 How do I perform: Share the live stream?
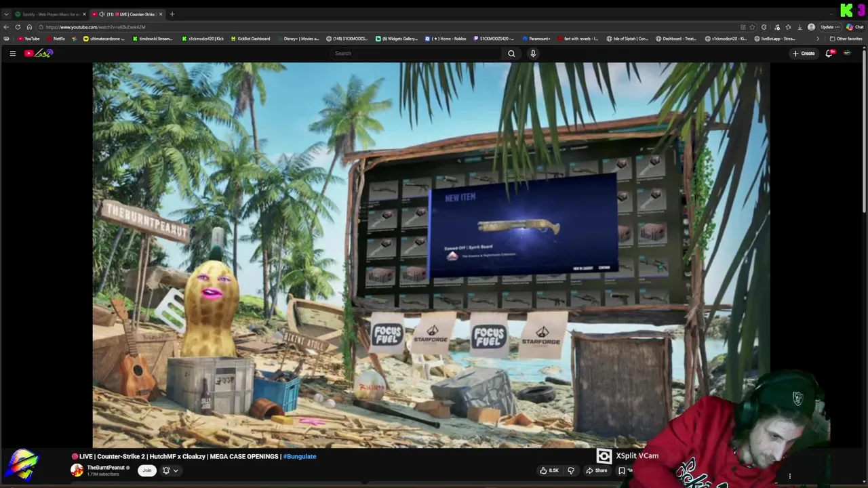pyautogui.click(x=597, y=470)
